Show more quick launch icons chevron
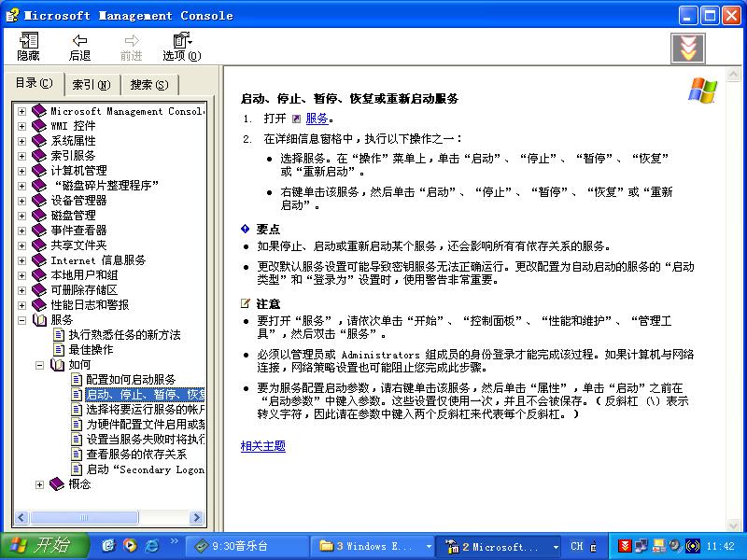The width and height of the screenshot is (747, 560). (174, 541)
